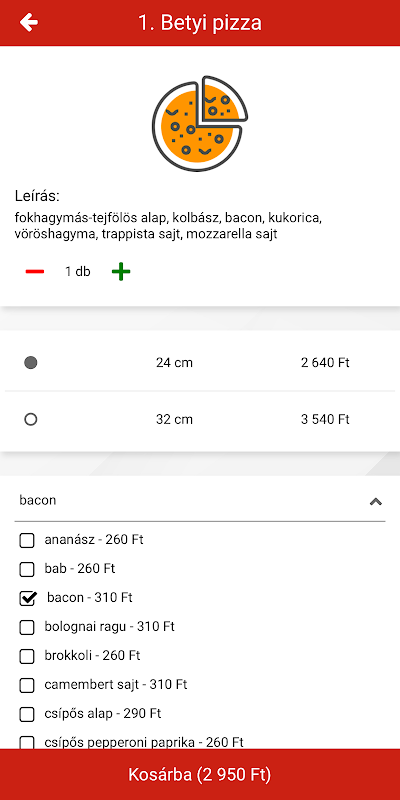Select the 32 cm size radio button
The width and height of the screenshot is (400, 800).
(31, 419)
